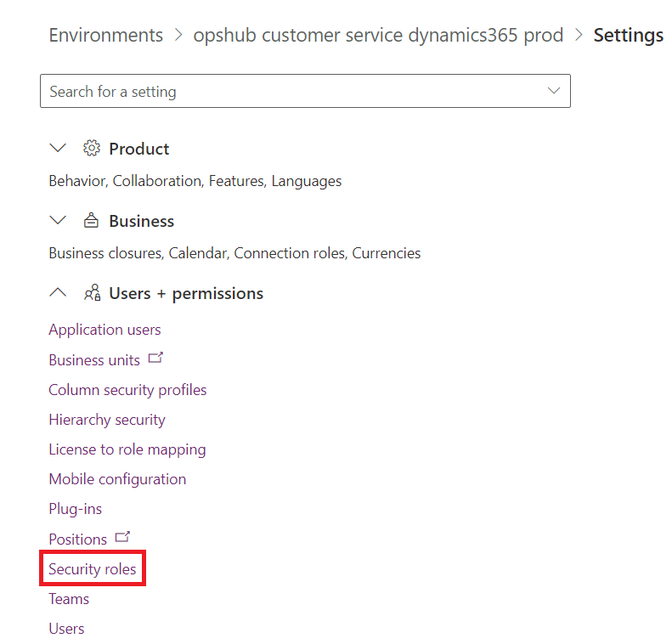Screen dimensions: 672x644
Task: Open the Teams link
Action: tap(69, 599)
